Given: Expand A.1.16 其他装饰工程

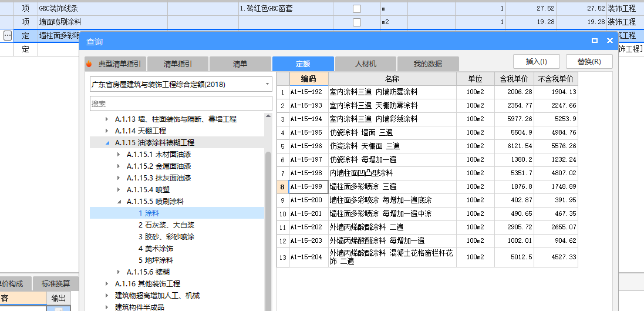Looking at the screenshot, I should [107, 284].
